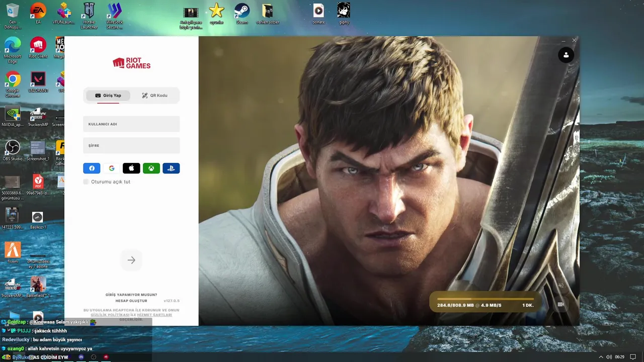Select the Hytale Launcher desktop icon
The image size is (644, 362).
pyautogui.click(x=89, y=16)
